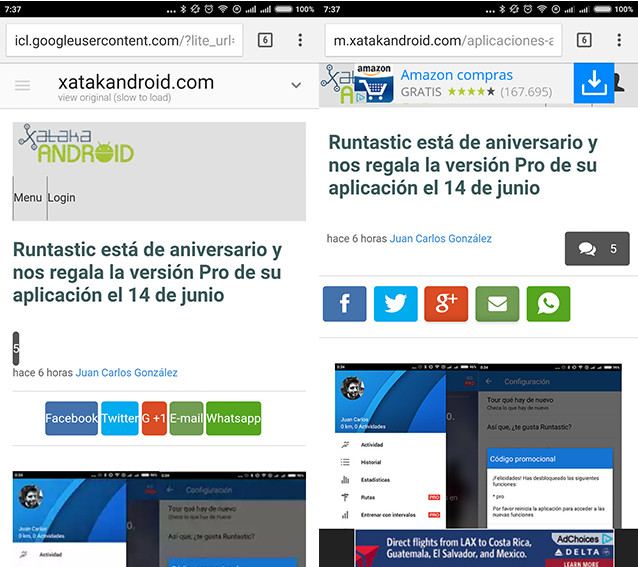This screenshot has height=567, width=638.
Task: Click WhatsApp share icon on right page
Action: (548, 304)
